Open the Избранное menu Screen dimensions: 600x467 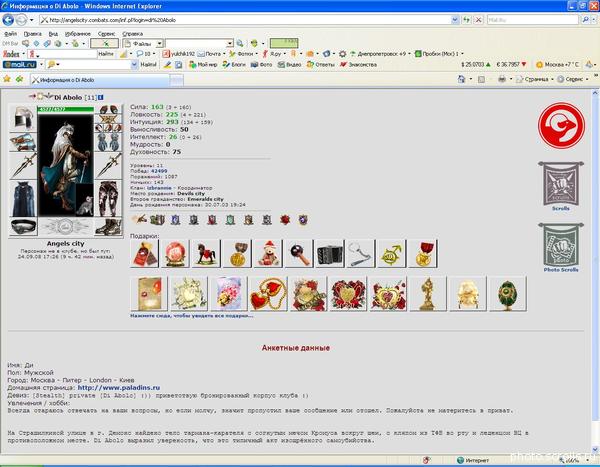[x=78, y=34]
